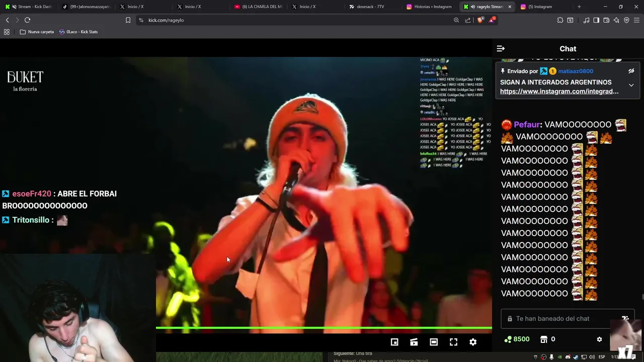Open the apps grid in bookmarks bar

point(7,32)
